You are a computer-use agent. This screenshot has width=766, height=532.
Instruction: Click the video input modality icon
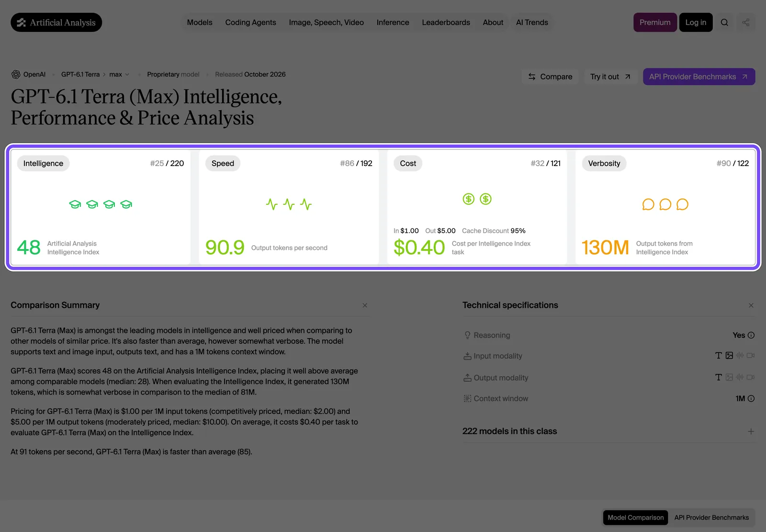click(751, 355)
